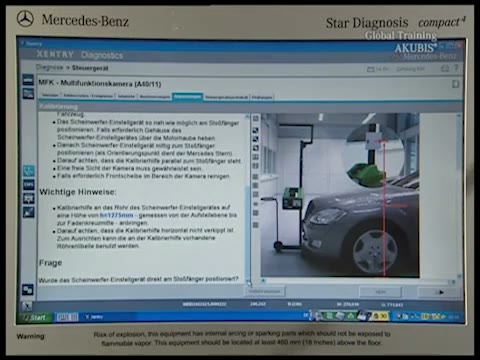The image size is (480, 360).
Task: Click the VIN number in the status bar
Action: [x=204, y=304]
